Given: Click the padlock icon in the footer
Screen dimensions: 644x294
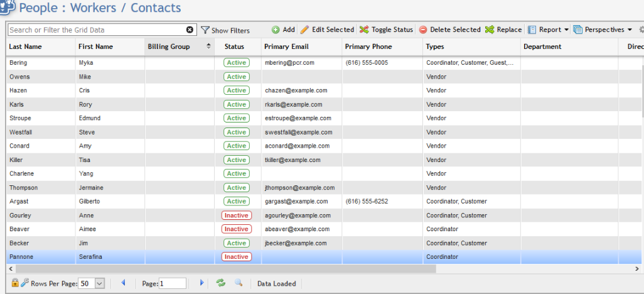Looking at the screenshot, I should (x=15, y=283).
